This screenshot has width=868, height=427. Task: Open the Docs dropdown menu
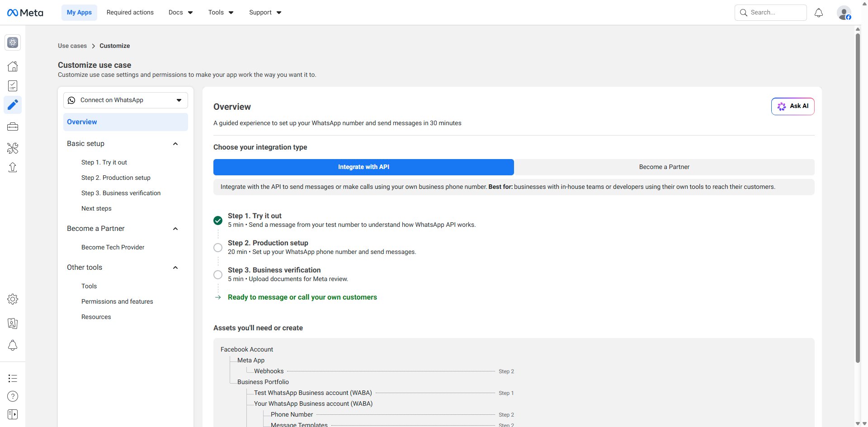coord(181,13)
